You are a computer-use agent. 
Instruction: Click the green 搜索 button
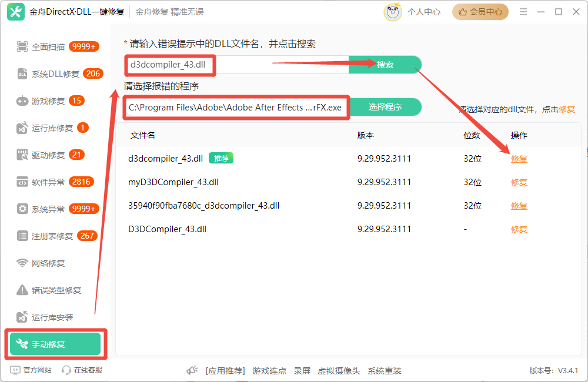point(385,65)
